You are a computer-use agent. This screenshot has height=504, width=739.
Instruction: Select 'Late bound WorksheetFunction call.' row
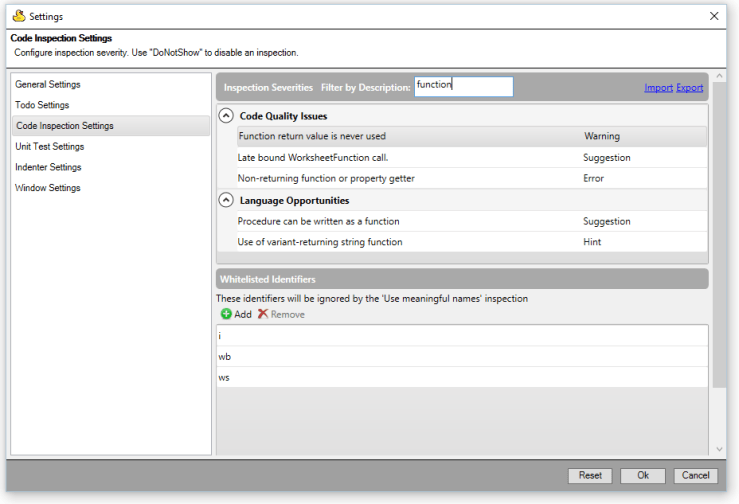click(x=472, y=157)
